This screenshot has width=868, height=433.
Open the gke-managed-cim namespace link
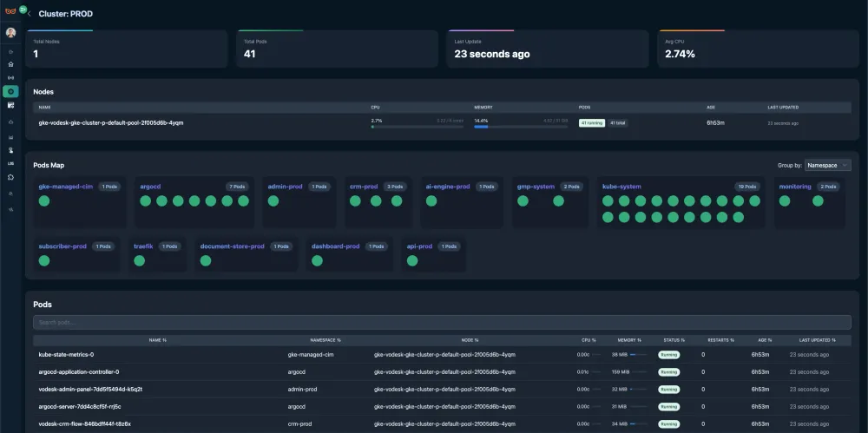(x=66, y=187)
